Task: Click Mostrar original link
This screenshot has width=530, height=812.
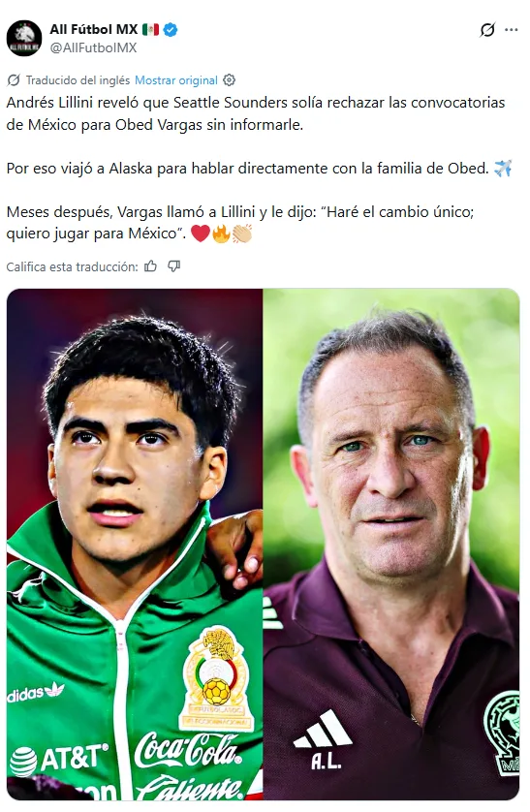Action: click(176, 80)
